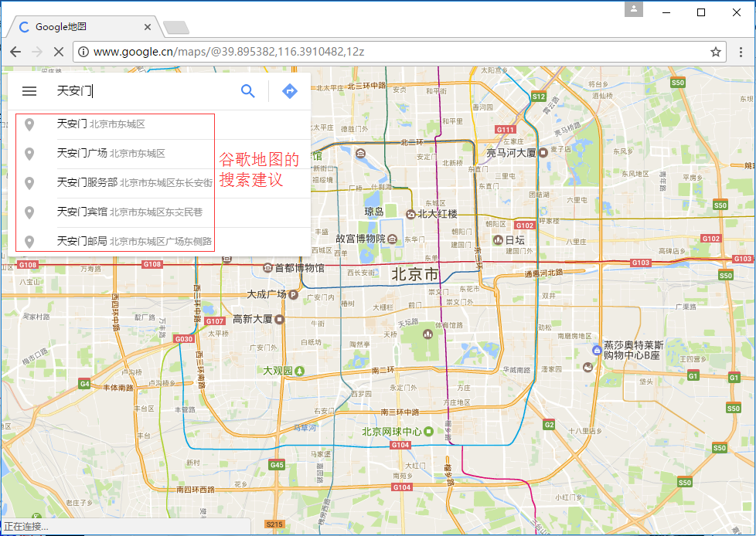Open directions with the blue arrow icon
Image resolution: width=756 pixels, height=536 pixels.
[289, 90]
